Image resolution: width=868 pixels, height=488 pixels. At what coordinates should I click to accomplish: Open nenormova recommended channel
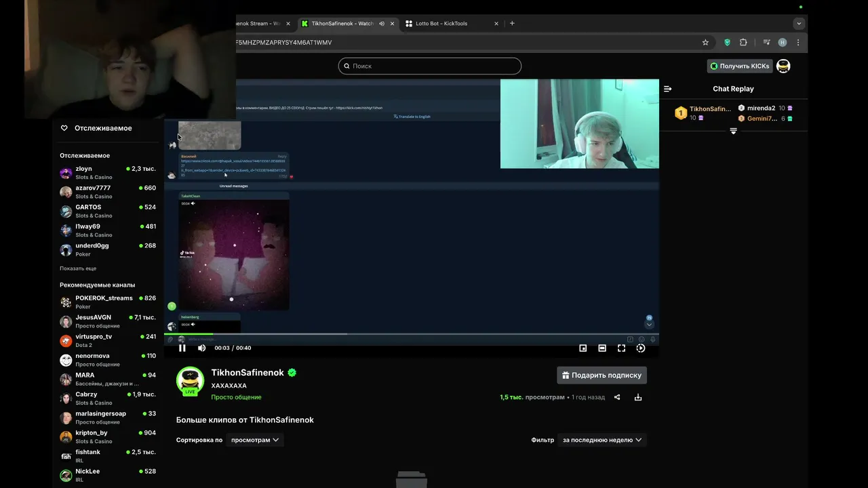pos(108,360)
